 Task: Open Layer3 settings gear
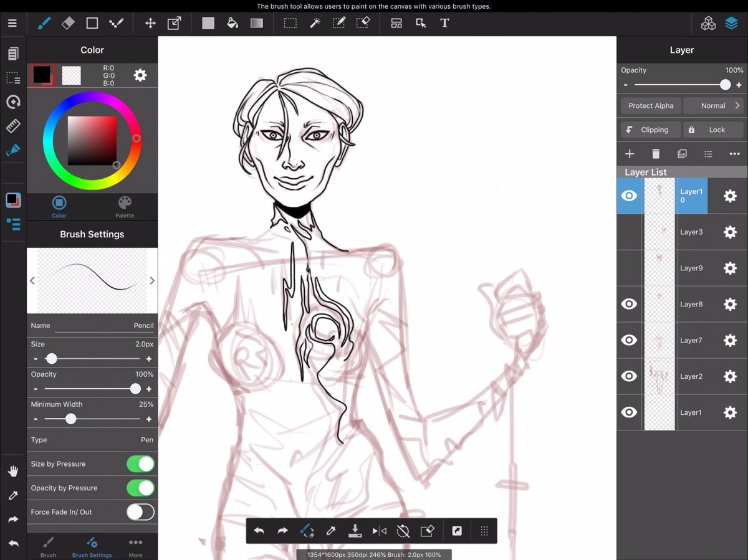pyautogui.click(x=730, y=232)
